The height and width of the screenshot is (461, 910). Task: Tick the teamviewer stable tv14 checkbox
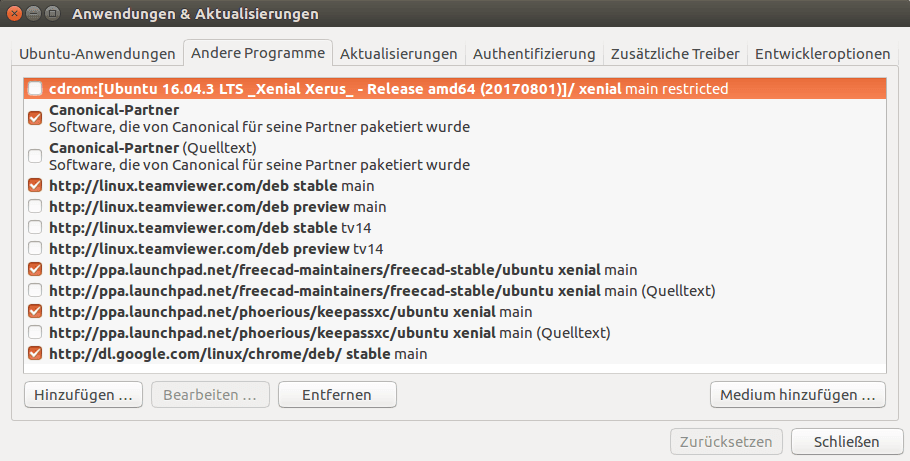35,228
